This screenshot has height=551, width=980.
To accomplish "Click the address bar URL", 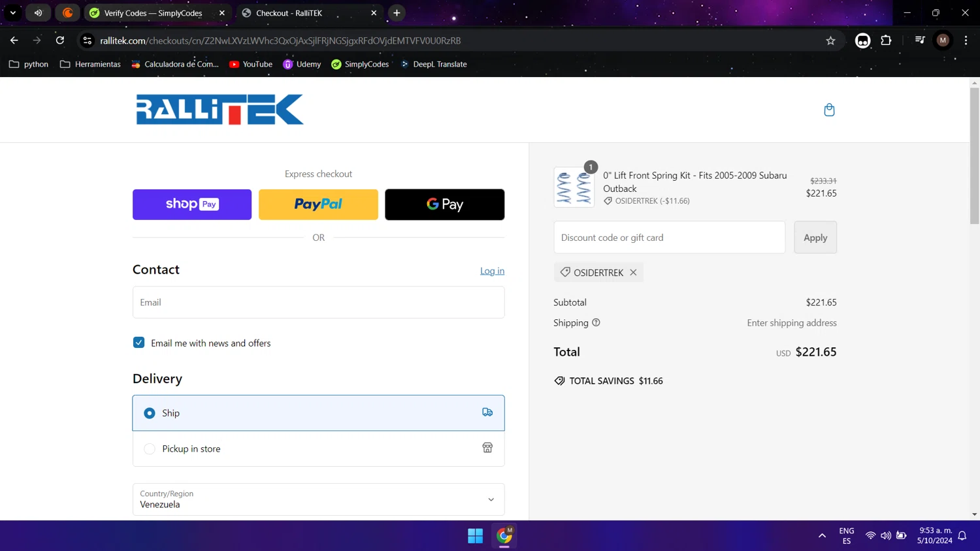I will [281, 40].
